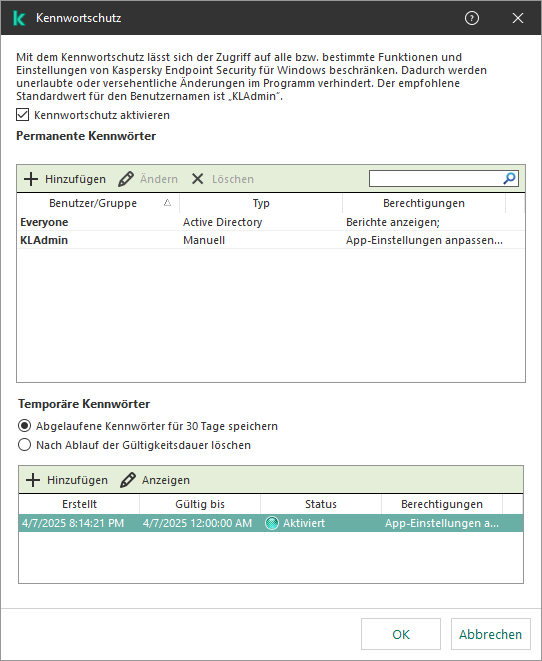This screenshot has height=661, width=542.
Task: Close the Kennwortschutz dialog
Action: point(518,18)
